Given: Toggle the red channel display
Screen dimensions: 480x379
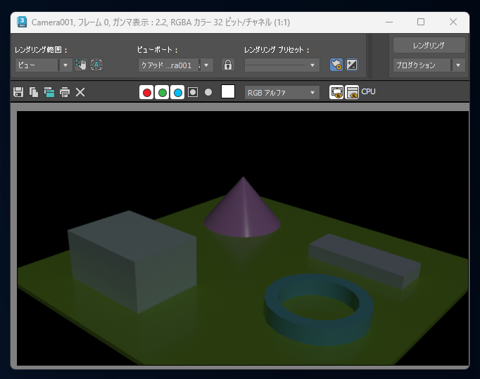Looking at the screenshot, I should click(x=147, y=92).
